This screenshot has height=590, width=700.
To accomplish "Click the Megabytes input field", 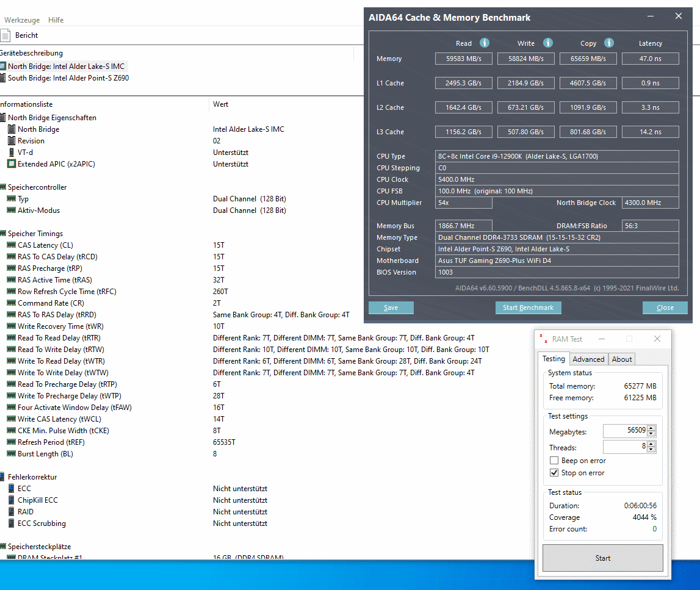I will pyautogui.click(x=625, y=431).
